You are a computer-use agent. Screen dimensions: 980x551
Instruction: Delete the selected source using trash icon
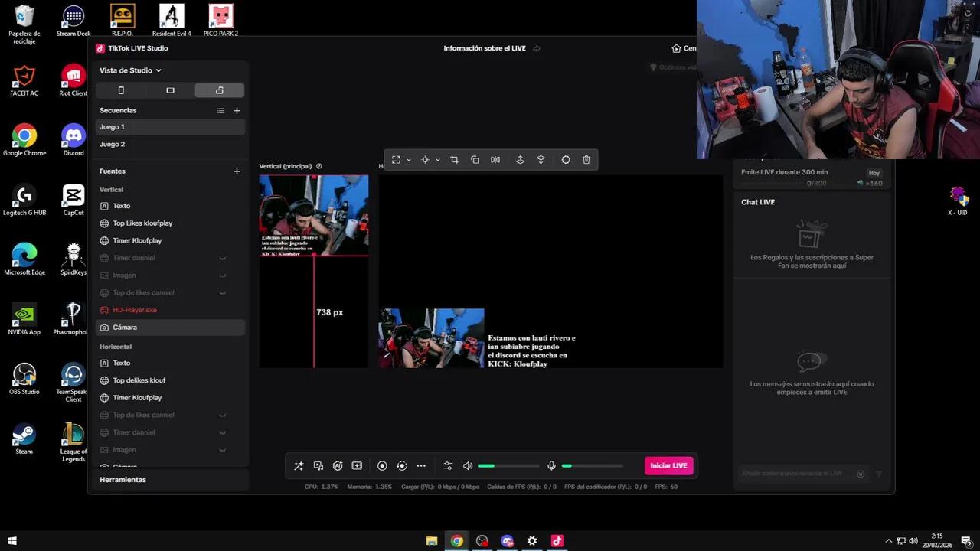tap(586, 159)
